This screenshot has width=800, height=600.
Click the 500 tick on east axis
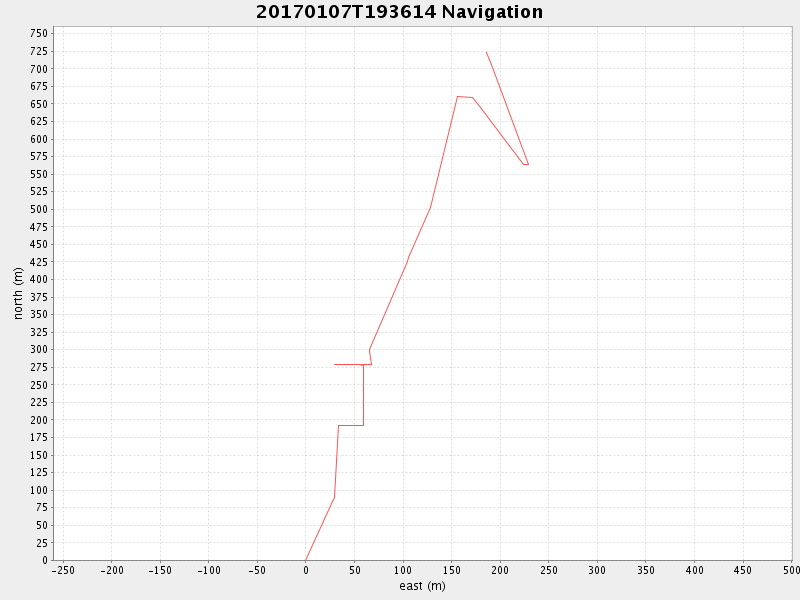(790, 570)
